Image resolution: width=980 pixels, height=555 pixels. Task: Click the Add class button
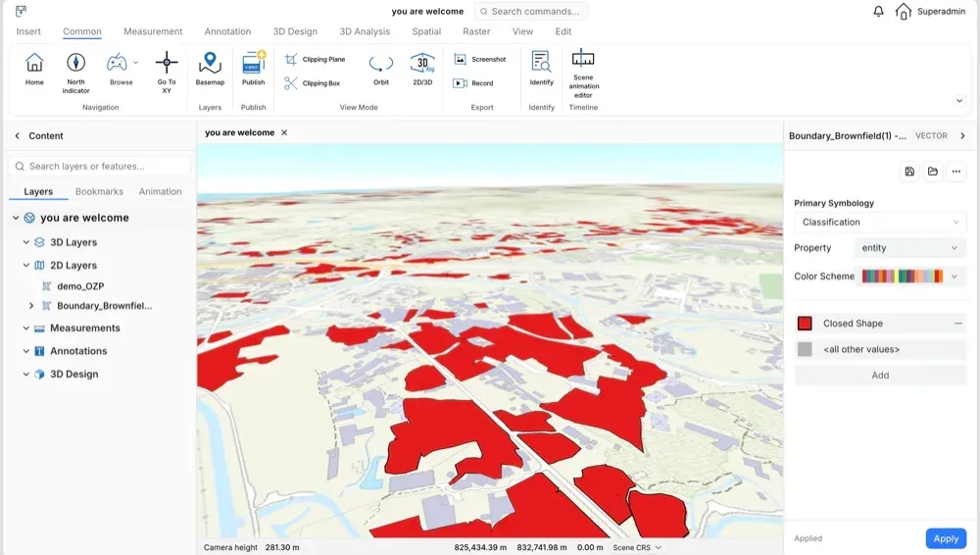point(880,376)
